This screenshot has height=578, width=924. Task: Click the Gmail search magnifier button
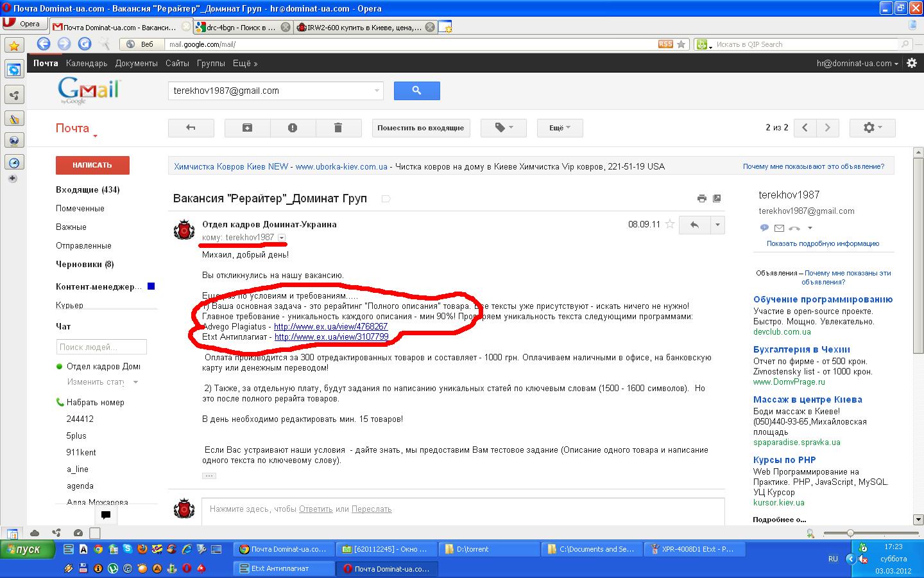(x=416, y=91)
